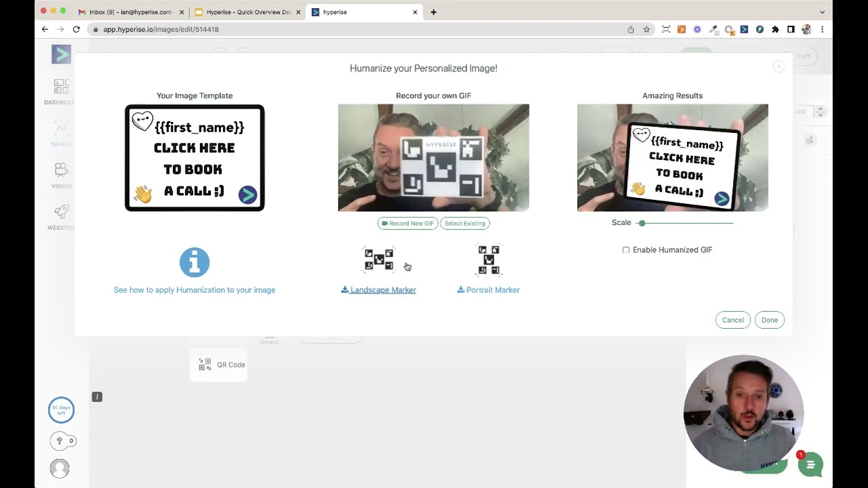
Task: Expand the tab search chevron in the title bar
Action: click(822, 12)
